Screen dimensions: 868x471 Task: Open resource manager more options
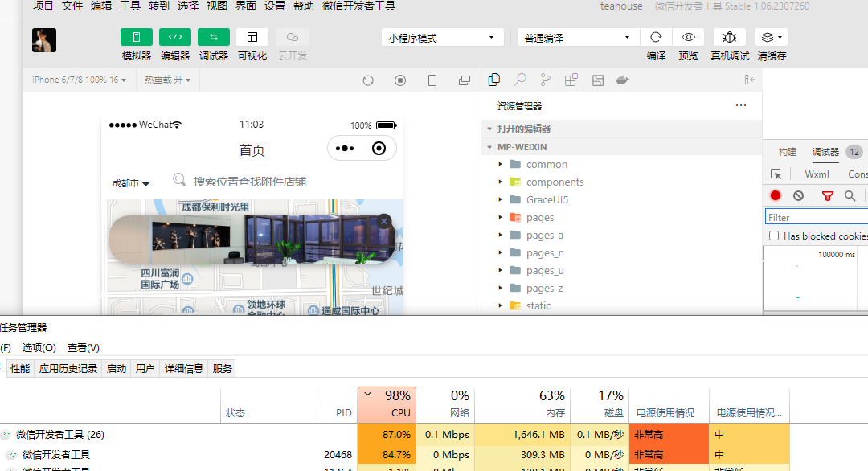(741, 105)
